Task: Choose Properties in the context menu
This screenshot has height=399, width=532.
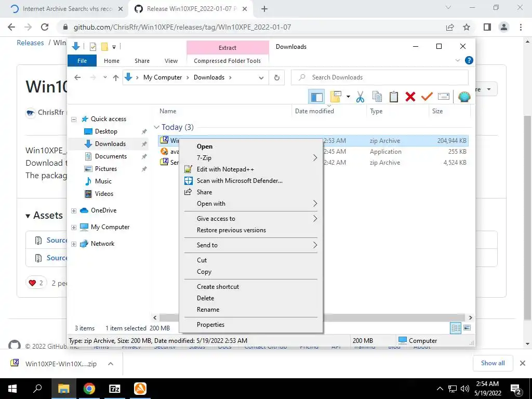Action: coord(251,325)
